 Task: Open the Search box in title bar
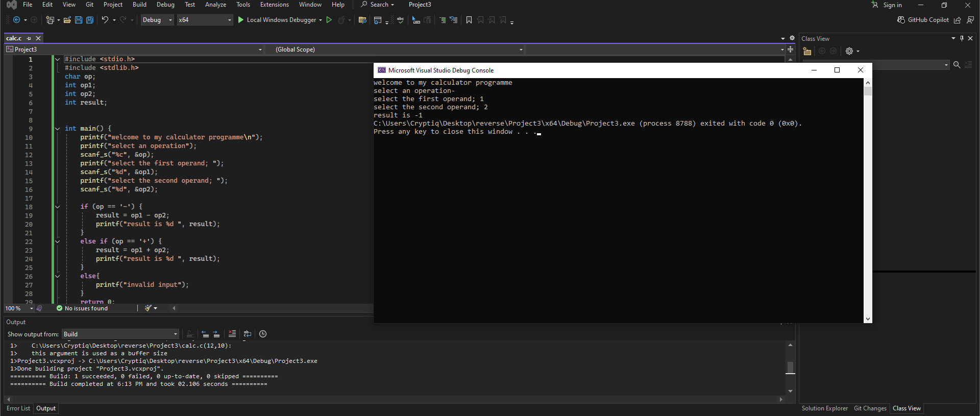click(x=378, y=5)
